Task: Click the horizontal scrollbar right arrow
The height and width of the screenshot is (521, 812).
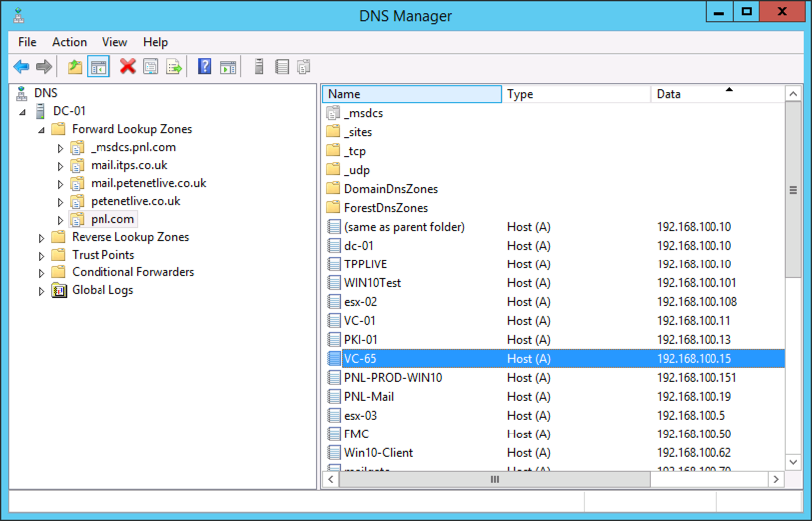Action: coord(776,479)
